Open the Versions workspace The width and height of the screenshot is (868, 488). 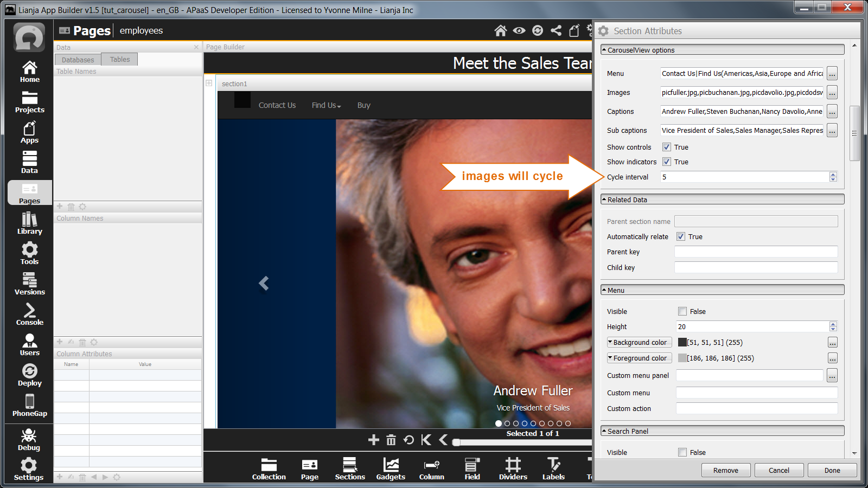(x=29, y=284)
